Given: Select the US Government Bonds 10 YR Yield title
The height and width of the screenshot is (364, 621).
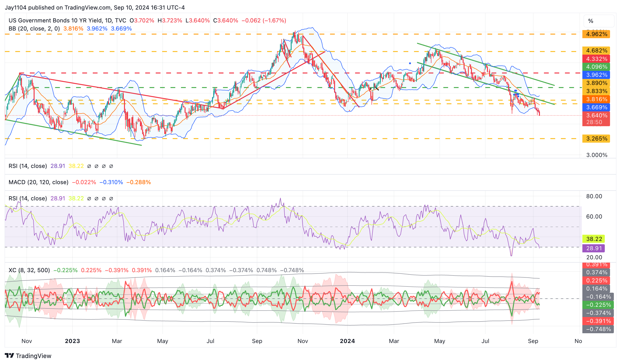Looking at the screenshot, I should [67, 21].
